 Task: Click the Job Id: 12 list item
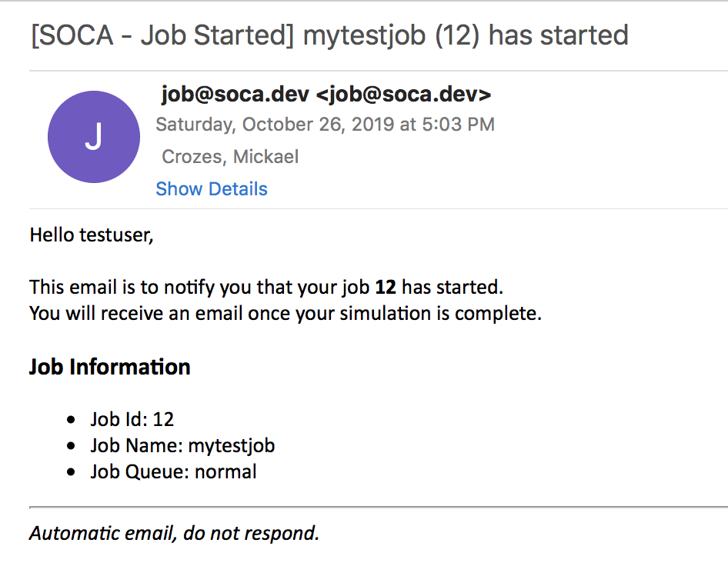(132, 419)
